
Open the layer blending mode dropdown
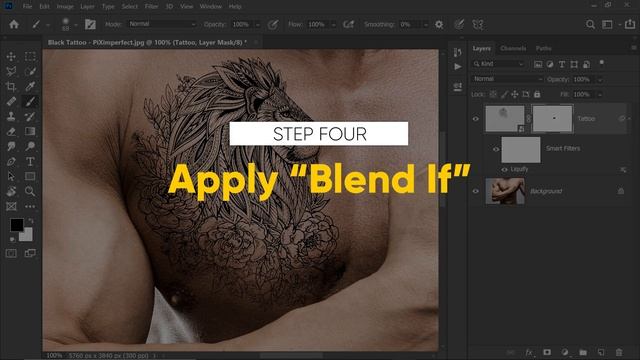(508, 79)
